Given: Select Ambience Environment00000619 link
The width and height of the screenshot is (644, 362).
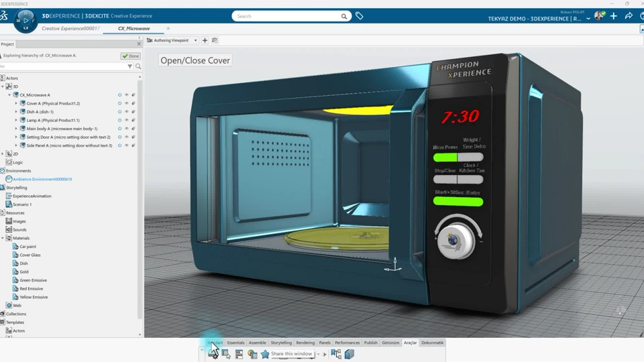Looking at the screenshot, I should 42,180.
